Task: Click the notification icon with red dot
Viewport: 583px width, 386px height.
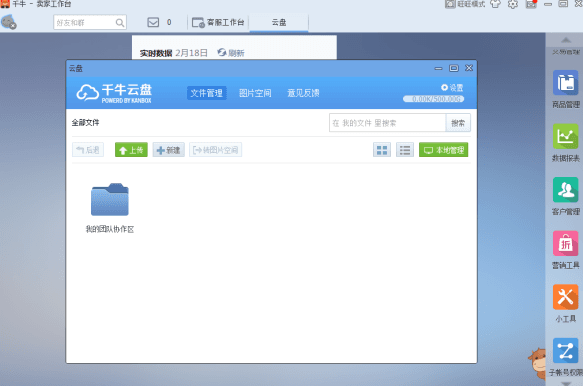Action: [531, 4]
